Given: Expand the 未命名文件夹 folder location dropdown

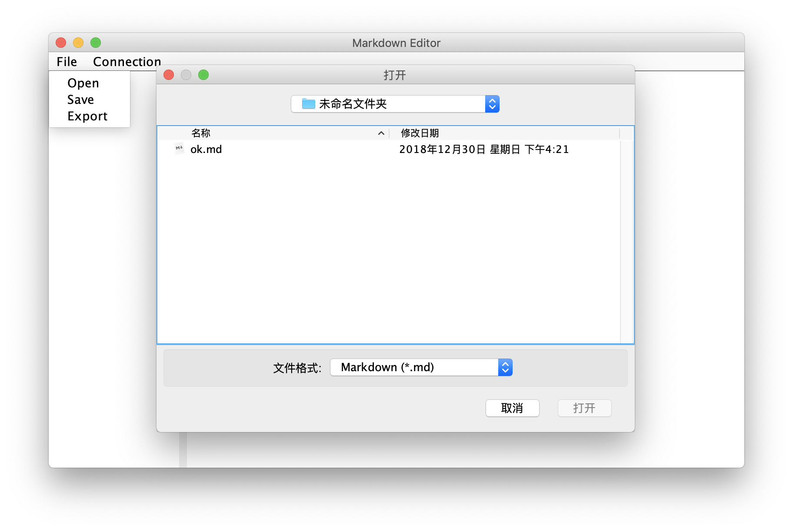Looking at the screenshot, I should [x=395, y=104].
